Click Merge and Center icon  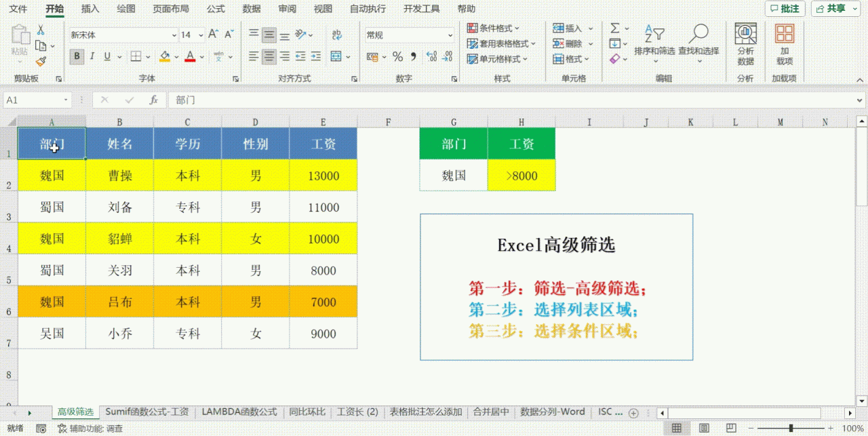(x=336, y=56)
